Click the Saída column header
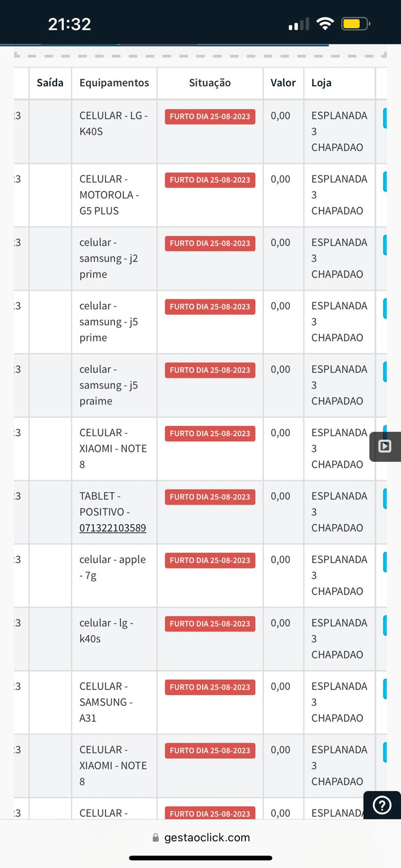 coord(50,83)
